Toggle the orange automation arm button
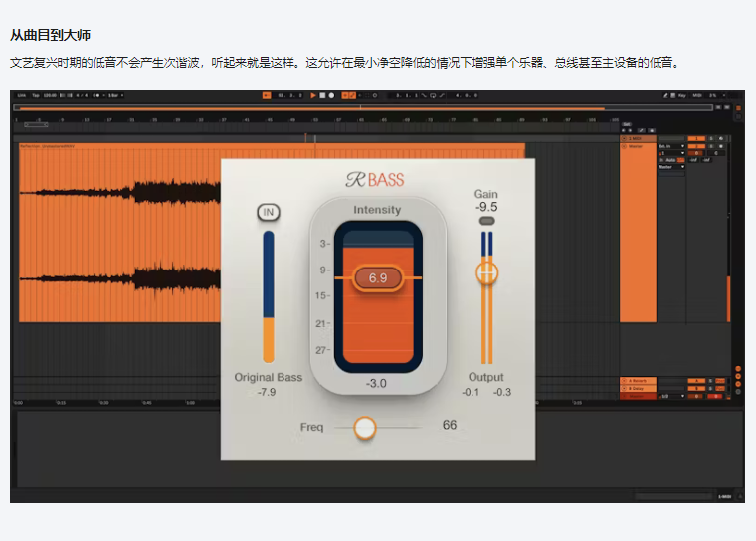Screen dimensions: 756x541 352,95
